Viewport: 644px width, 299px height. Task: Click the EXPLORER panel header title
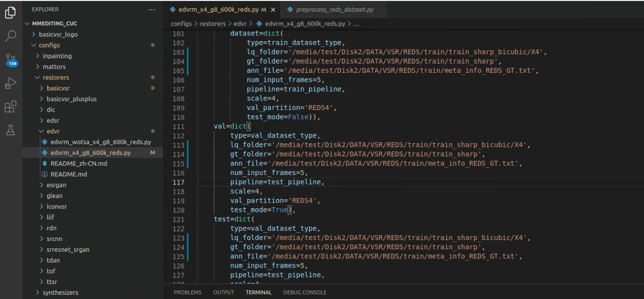pyautogui.click(x=45, y=9)
